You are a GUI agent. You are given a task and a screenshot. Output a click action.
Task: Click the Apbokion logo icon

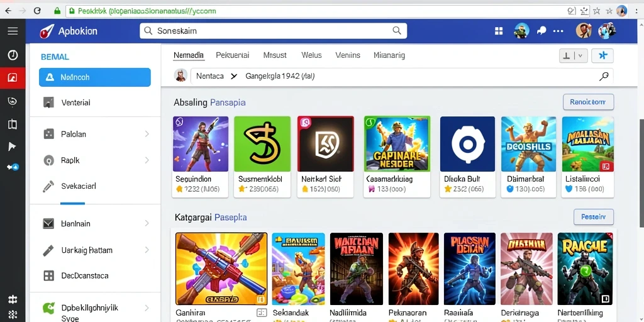[x=47, y=31]
